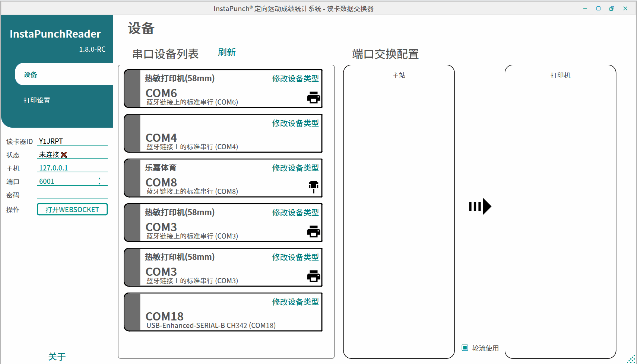The height and width of the screenshot is (364, 637).
Task: Click the forward arrow between the exchange panels
Action: tap(480, 206)
